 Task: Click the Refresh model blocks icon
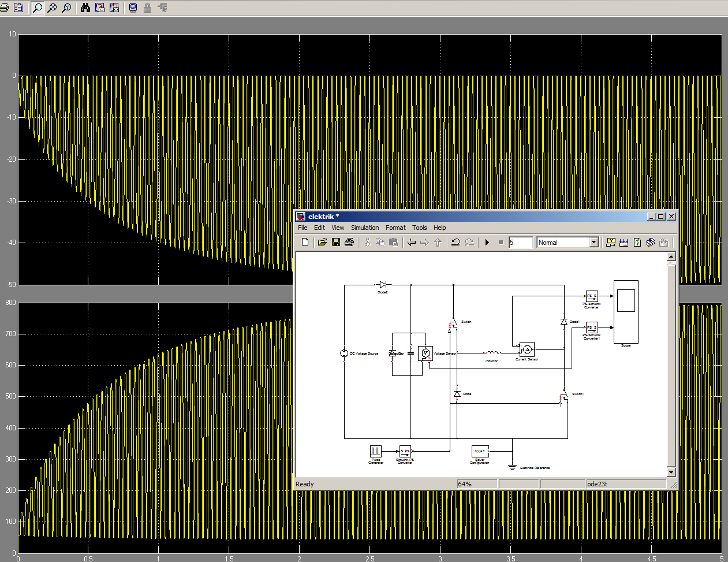(637, 243)
